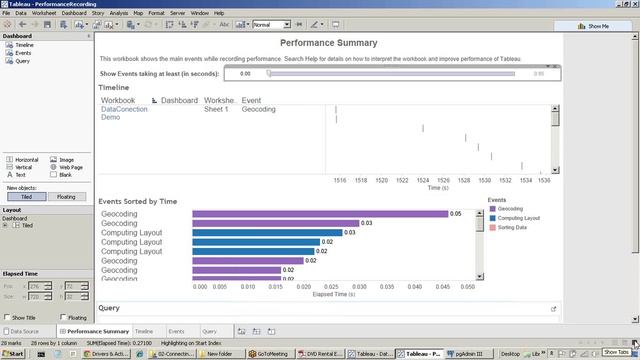Open dropdown arrow beside New Worksheet icon
This screenshot has width=640, height=360.
point(87,24)
